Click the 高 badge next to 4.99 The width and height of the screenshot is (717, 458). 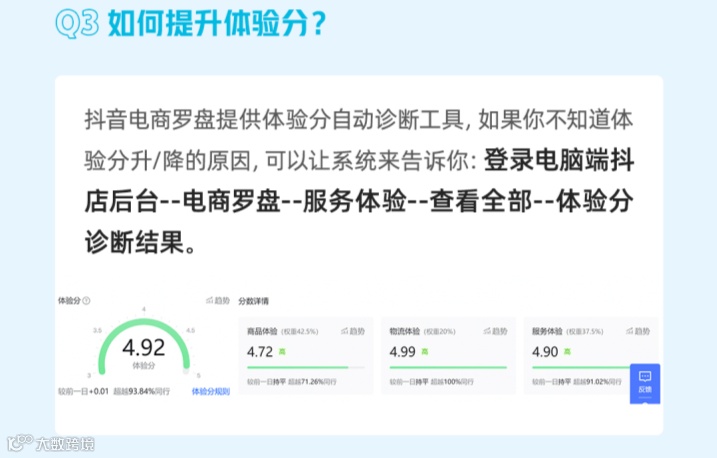[425, 352]
